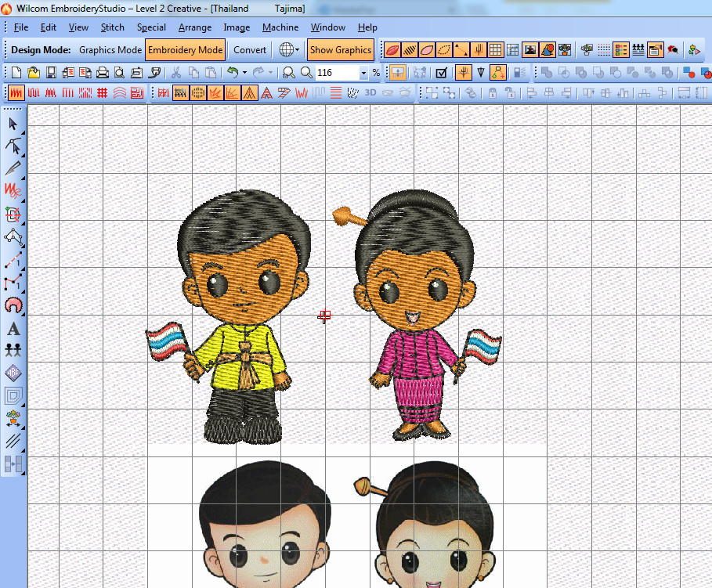Open the Help menu
712x588 pixels.
(x=367, y=27)
